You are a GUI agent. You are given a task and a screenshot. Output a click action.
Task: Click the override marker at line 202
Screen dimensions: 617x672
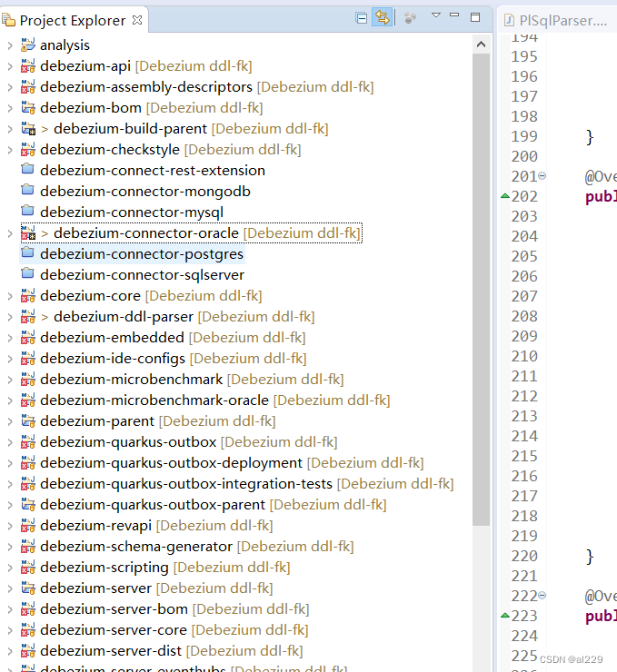pos(505,196)
